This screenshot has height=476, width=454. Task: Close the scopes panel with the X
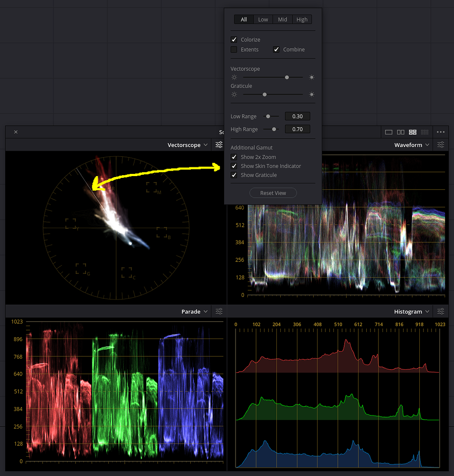15,132
